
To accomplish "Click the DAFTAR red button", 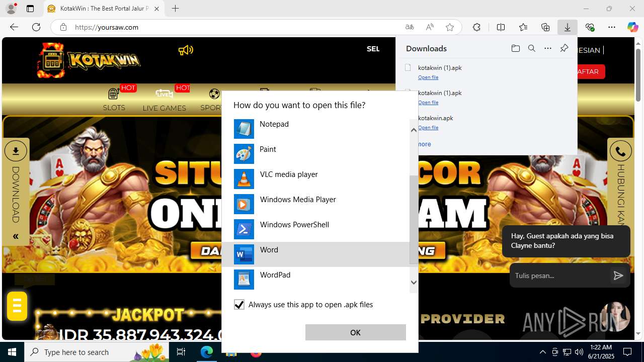I will 590,71.
